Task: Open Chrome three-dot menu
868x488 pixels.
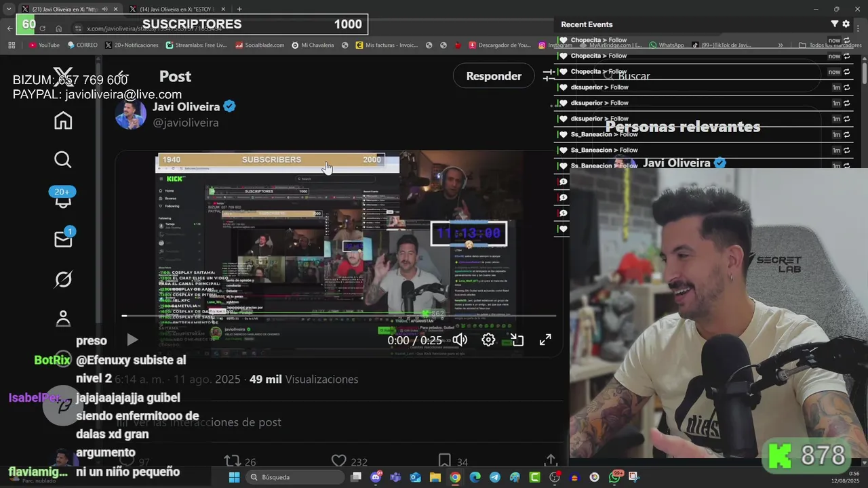Action: click(x=857, y=28)
